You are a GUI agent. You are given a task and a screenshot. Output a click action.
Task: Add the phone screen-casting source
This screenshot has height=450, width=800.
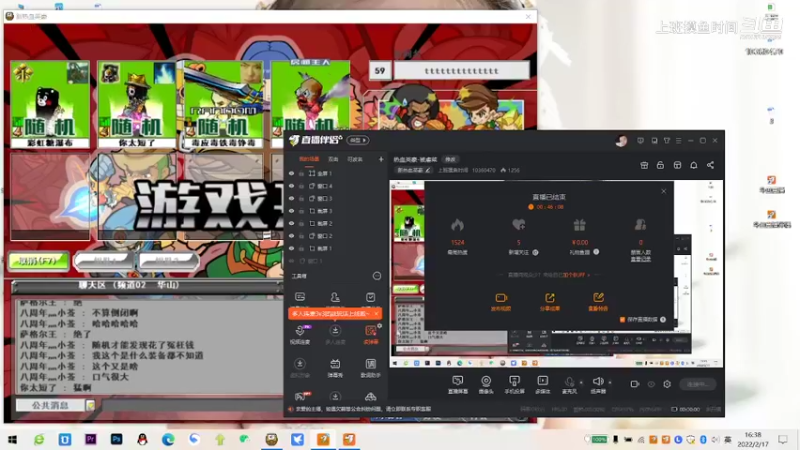coord(514,384)
